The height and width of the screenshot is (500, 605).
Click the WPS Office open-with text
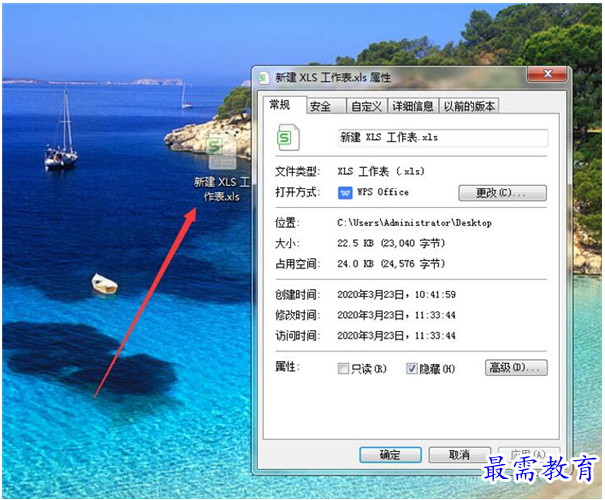(383, 192)
